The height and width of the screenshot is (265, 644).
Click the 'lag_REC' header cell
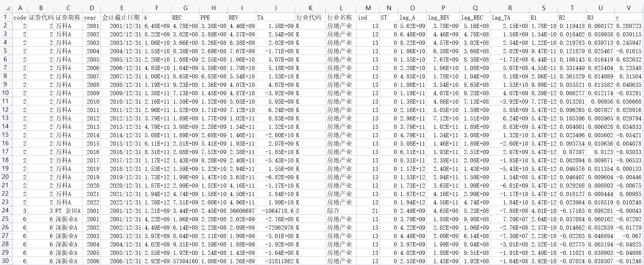tap(475, 18)
